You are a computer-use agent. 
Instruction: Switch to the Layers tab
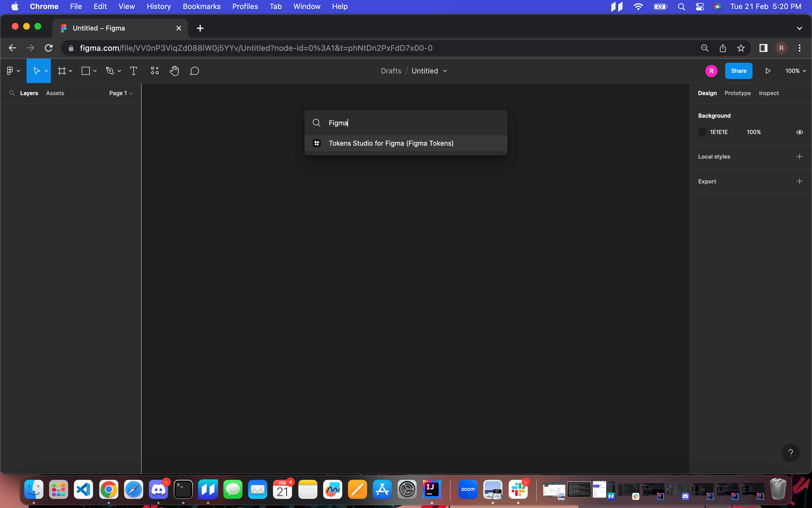(x=29, y=93)
